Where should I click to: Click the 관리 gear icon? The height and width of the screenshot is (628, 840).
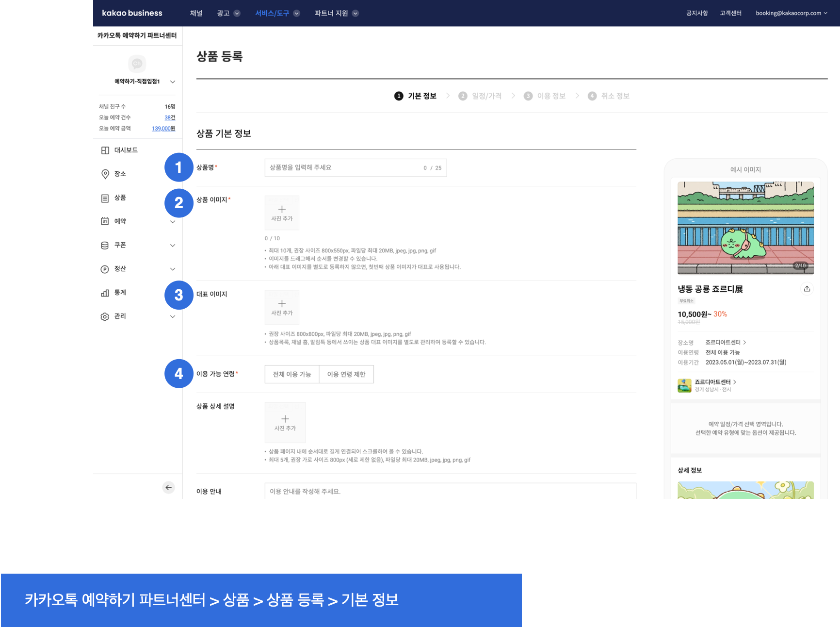[x=105, y=316]
